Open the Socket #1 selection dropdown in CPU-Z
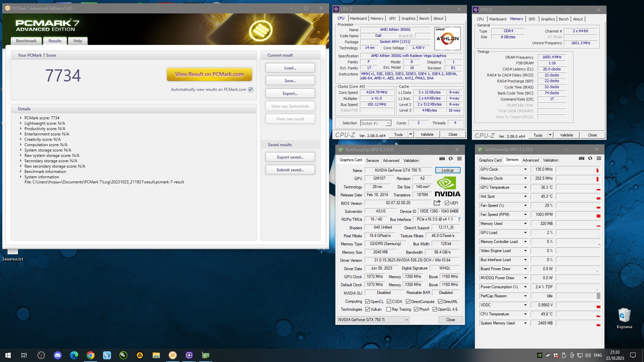This screenshot has height=362, width=644. [x=376, y=123]
